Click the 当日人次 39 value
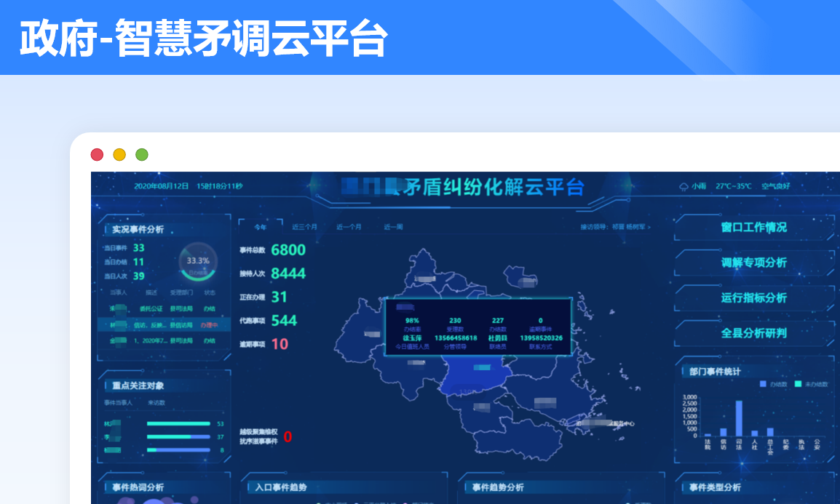Viewport: 840px width, 504px height. click(x=139, y=276)
